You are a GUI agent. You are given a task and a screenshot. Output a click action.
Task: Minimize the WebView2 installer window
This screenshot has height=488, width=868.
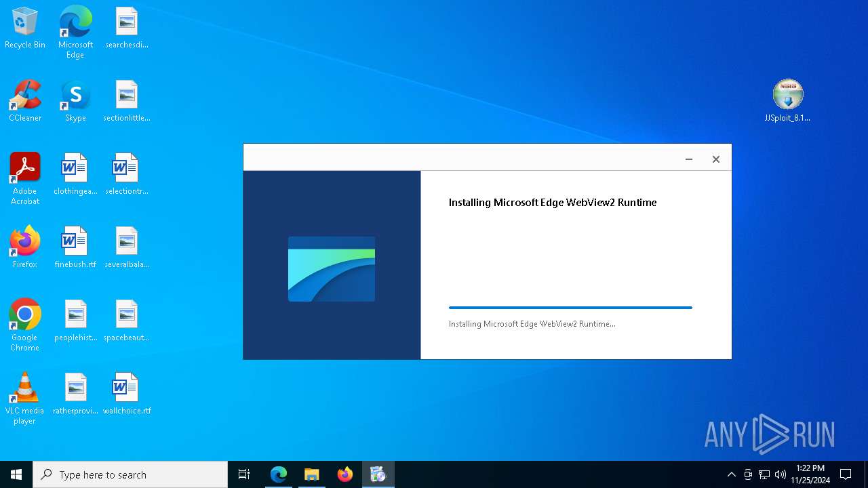click(x=689, y=159)
